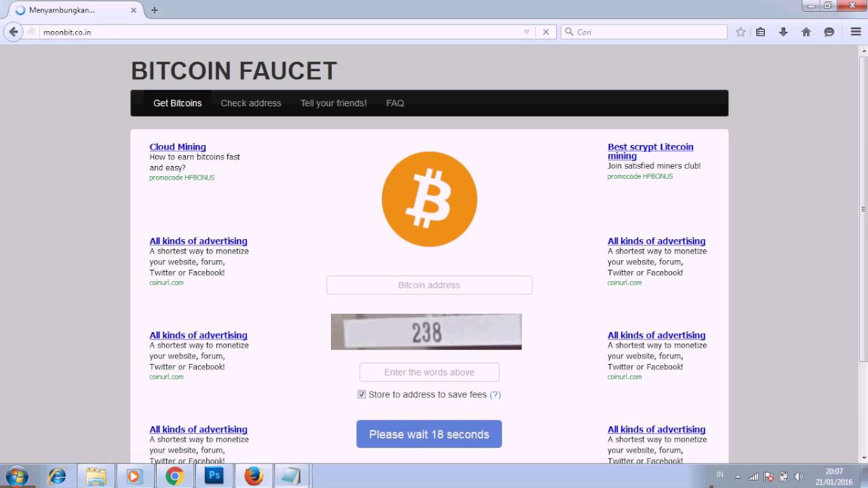Open the left All kinds of advertising link beside the captcha
Image resolution: width=868 pixels, height=488 pixels.
(x=198, y=335)
